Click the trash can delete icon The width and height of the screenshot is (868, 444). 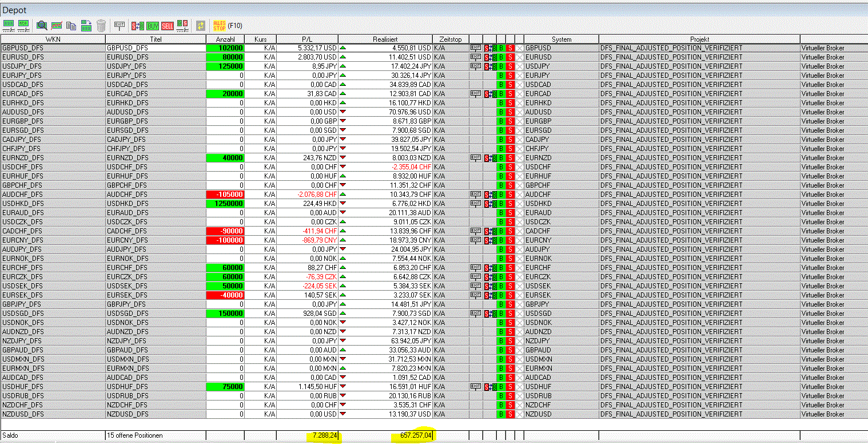pos(101,25)
